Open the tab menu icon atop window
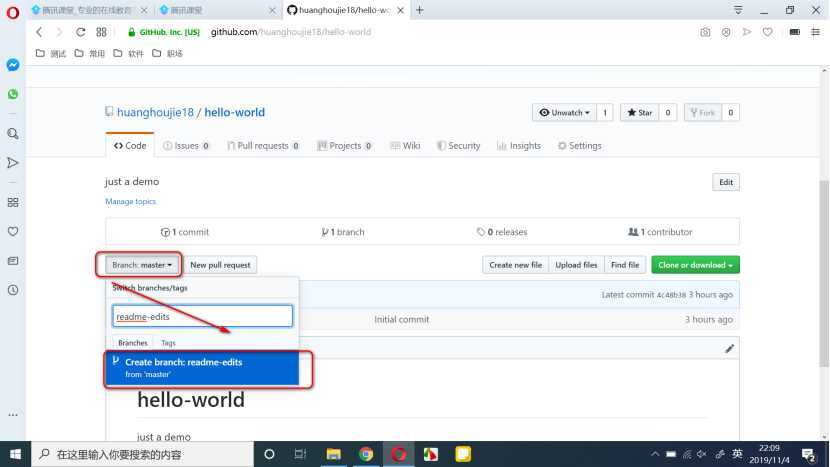Screen dimensions: 830x467 click(738, 10)
